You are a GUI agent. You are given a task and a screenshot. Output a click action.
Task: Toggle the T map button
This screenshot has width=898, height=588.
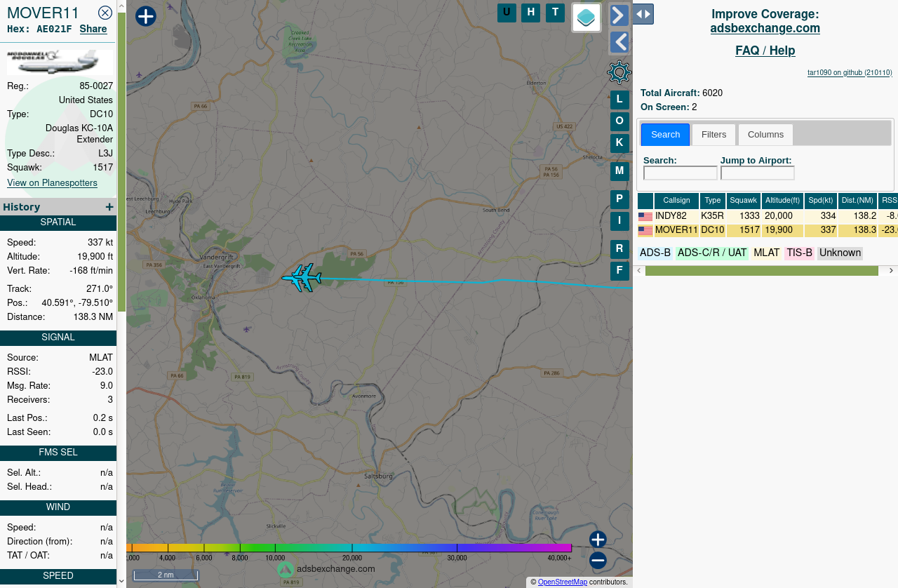tap(555, 13)
